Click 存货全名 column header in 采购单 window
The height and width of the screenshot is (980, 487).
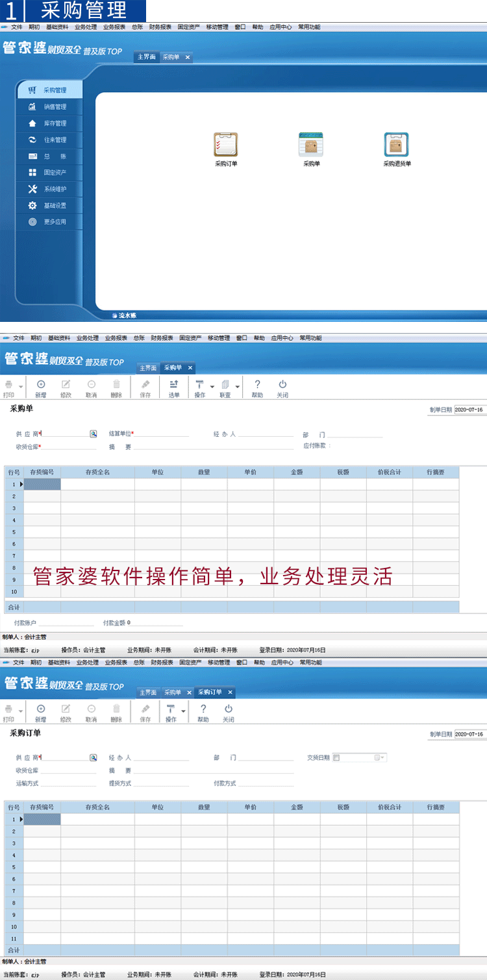[97, 472]
